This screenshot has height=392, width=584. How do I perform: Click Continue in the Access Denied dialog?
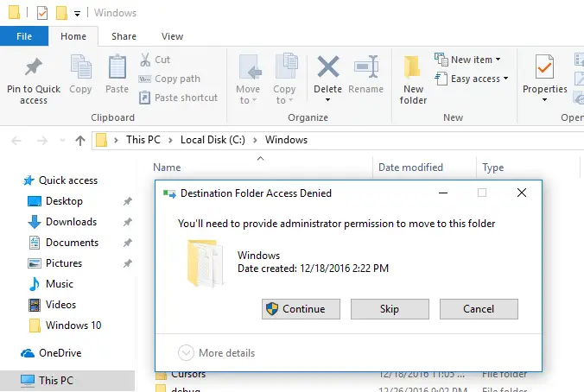pyautogui.click(x=301, y=309)
